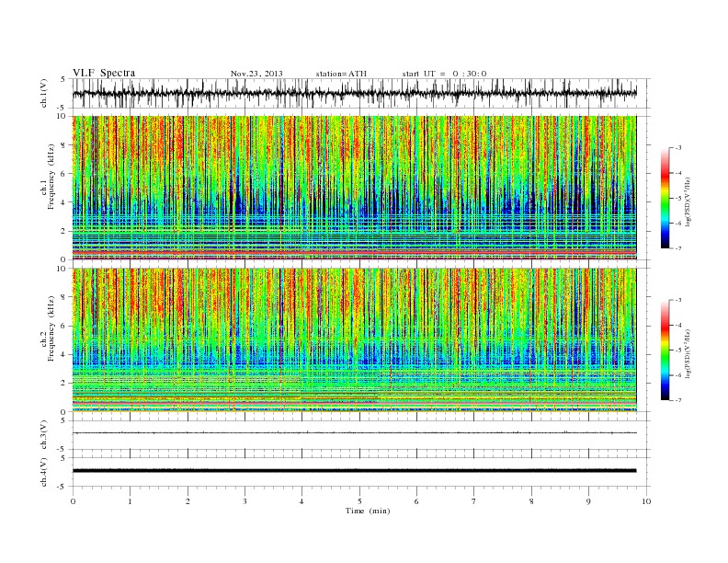The width and height of the screenshot is (728, 563).
Task: Click the time axis tick label "2"
Action: click(188, 501)
